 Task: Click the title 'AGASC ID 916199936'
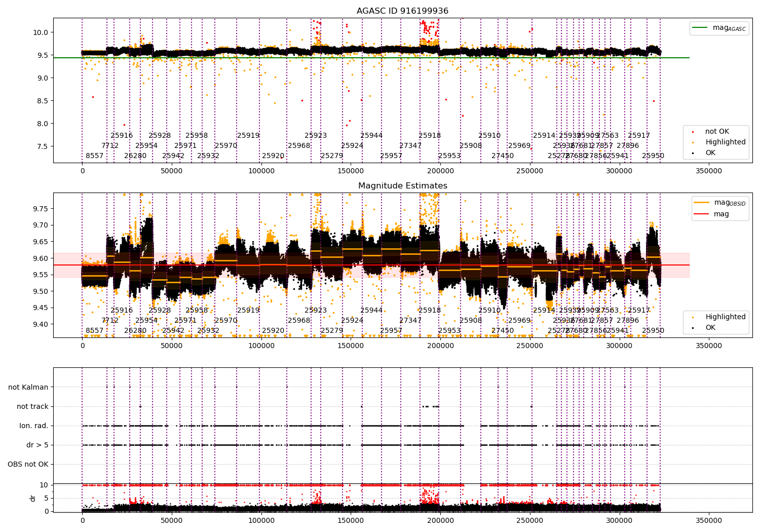[x=402, y=11]
